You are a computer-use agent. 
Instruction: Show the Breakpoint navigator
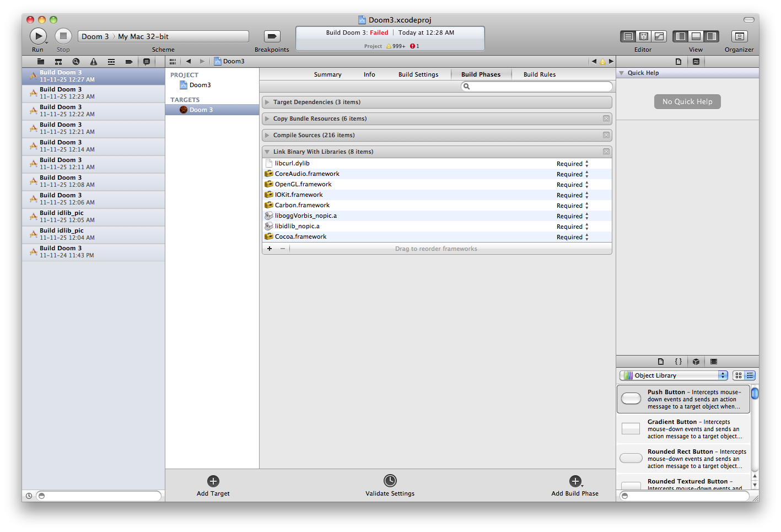click(x=129, y=62)
